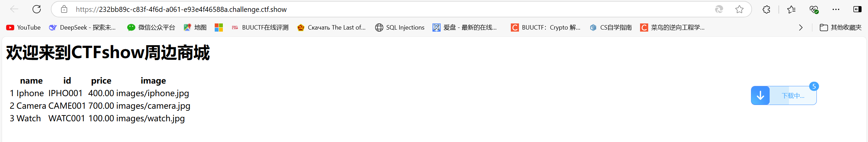The height and width of the screenshot is (142, 868).
Task: Go back with the browser arrow
Action: (x=14, y=9)
